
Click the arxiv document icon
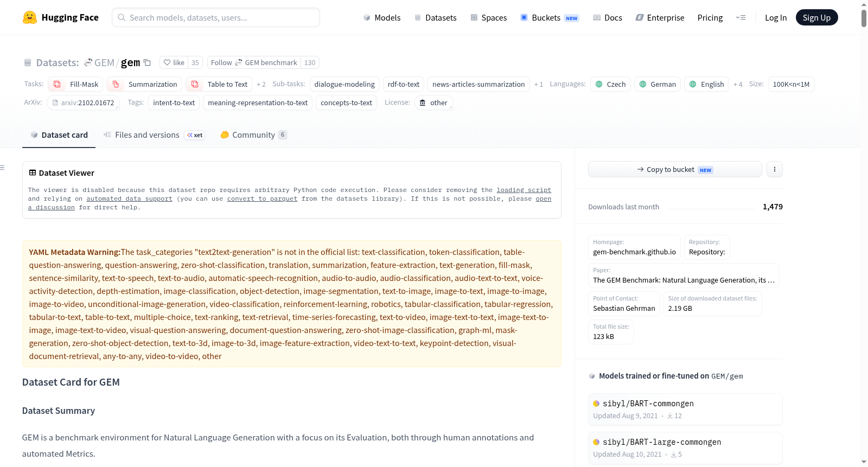click(55, 103)
